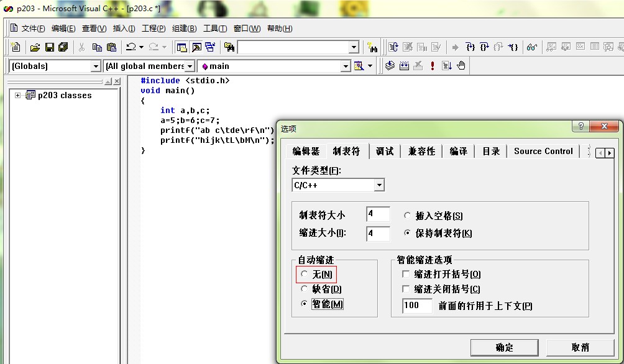Click the Step Into debug icon
The height and width of the screenshot is (364, 624).
click(x=470, y=47)
